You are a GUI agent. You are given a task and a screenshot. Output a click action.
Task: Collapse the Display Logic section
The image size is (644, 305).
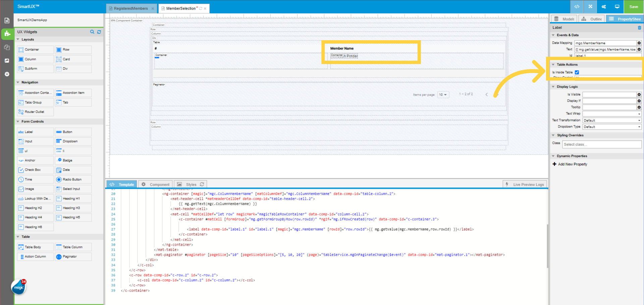[553, 86]
